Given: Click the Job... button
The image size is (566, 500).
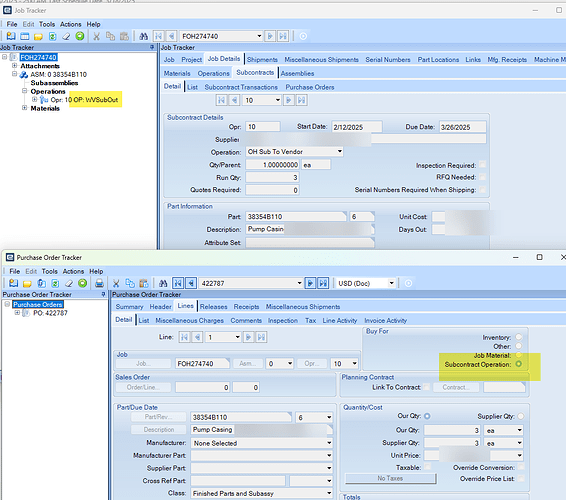Looking at the screenshot, I should point(143,364).
